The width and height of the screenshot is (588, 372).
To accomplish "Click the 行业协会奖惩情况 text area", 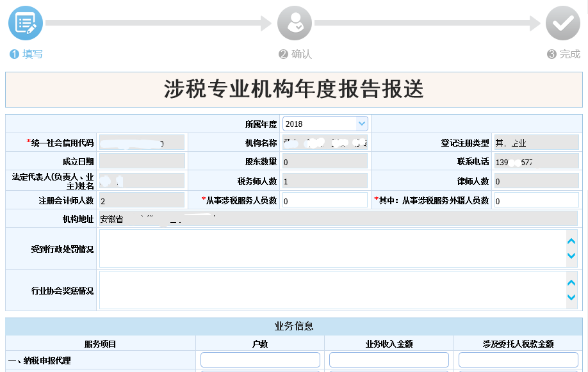I will pos(331,290).
